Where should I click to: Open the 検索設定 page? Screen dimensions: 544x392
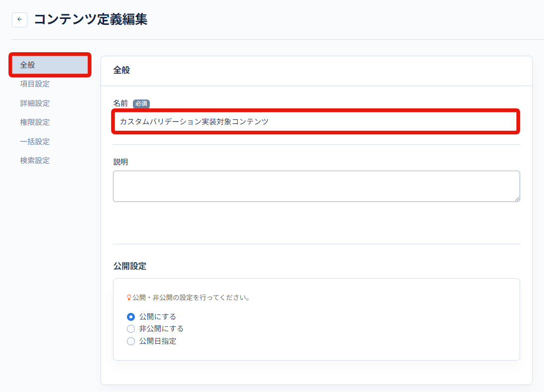[x=34, y=160]
